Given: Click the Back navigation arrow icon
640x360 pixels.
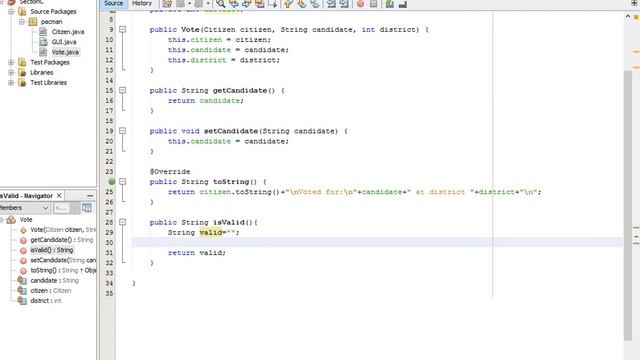Looking at the screenshot, I should (x=180, y=4).
